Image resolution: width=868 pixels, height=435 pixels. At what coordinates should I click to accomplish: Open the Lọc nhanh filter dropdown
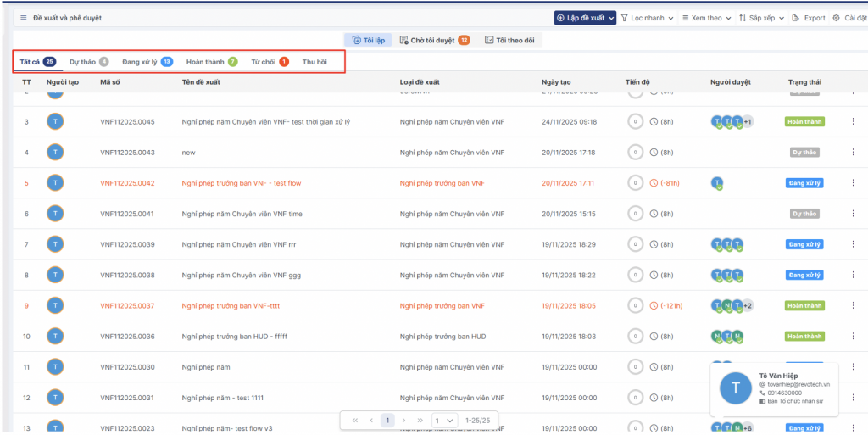click(x=647, y=18)
